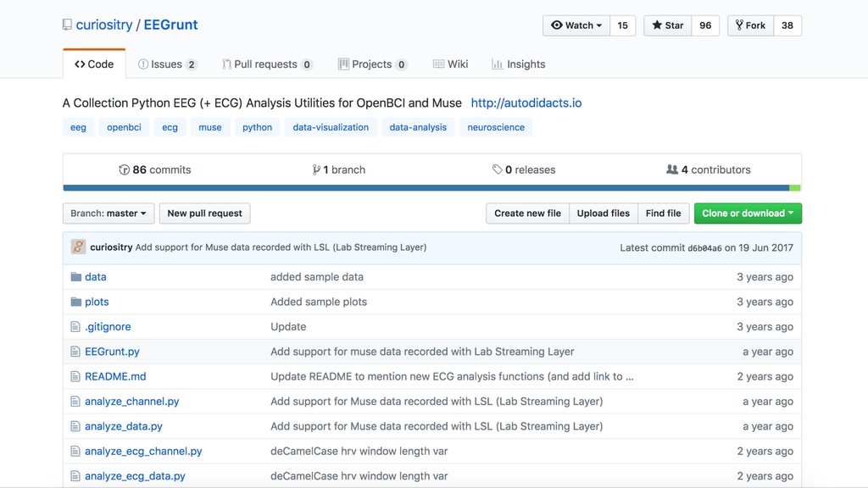The height and width of the screenshot is (488, 868).
Task: Open the Watch notifications dropdown
Action: tap(576, 25)
